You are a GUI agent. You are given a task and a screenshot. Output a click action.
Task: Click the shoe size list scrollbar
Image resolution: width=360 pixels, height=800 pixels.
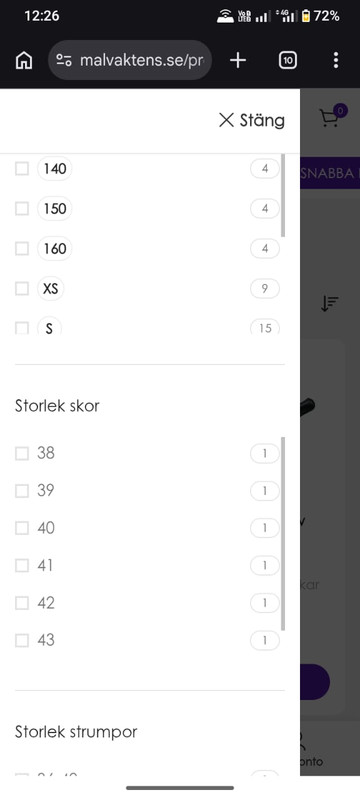(x=283, y=533)
